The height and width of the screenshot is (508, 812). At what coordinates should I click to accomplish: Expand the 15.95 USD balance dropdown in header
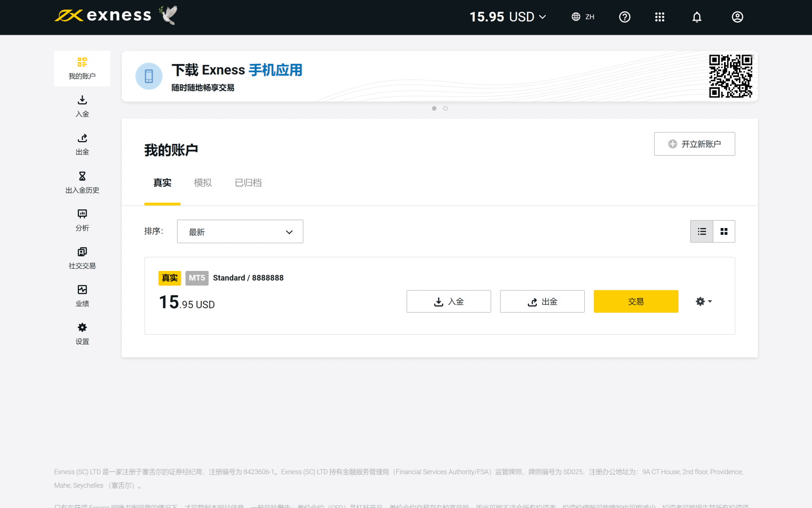coord(507,17)
